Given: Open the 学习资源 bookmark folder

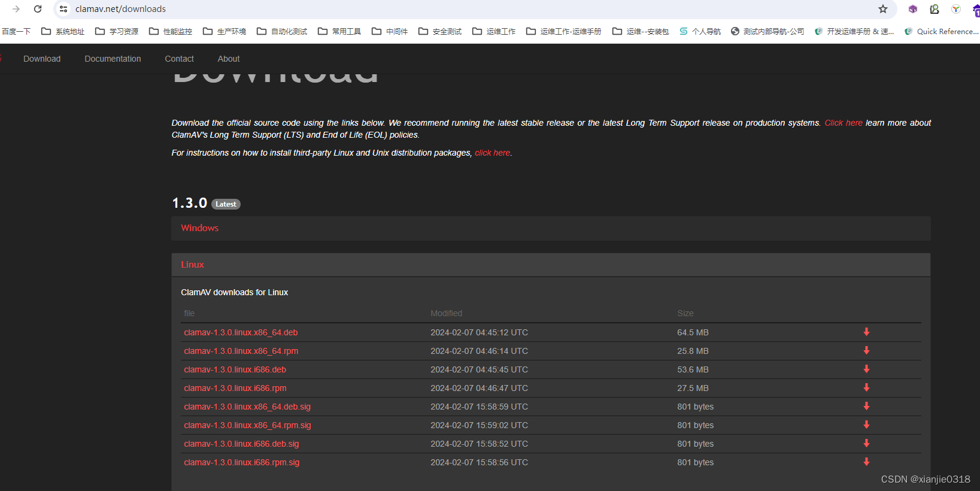Looking at the screenshot, I should coord(117,31).
